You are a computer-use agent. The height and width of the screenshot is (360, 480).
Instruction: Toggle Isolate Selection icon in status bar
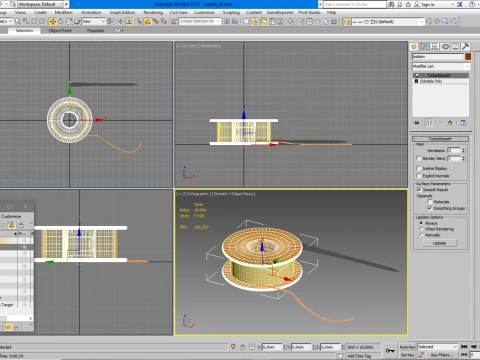[233, 347]
